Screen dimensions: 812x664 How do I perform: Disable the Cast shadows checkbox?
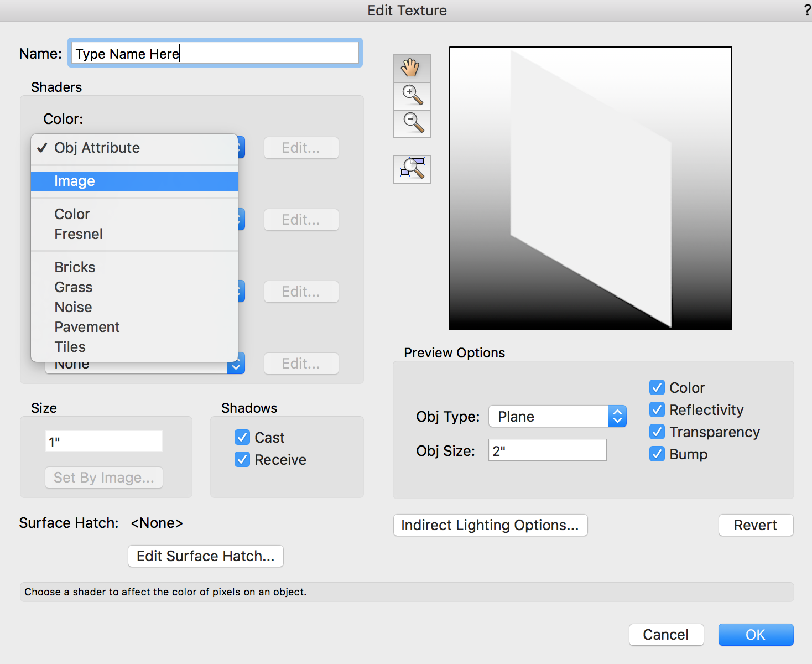[242, 437]
